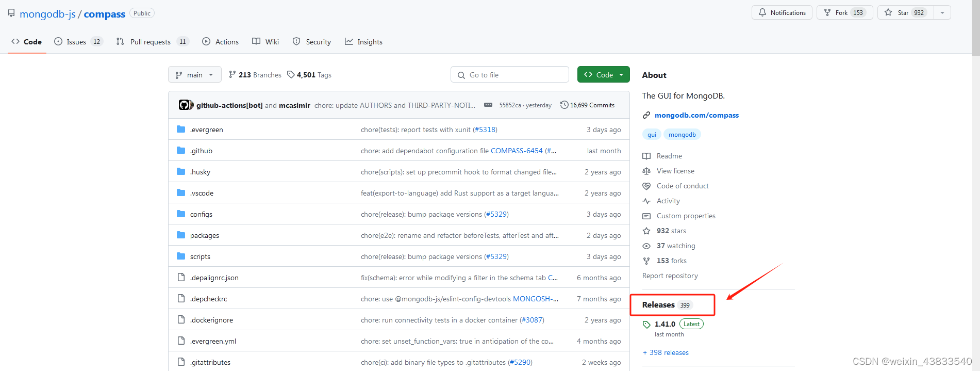Viewport: 980px width, 371px height.
Task: Open the .github folder
Action: (201, 151)
